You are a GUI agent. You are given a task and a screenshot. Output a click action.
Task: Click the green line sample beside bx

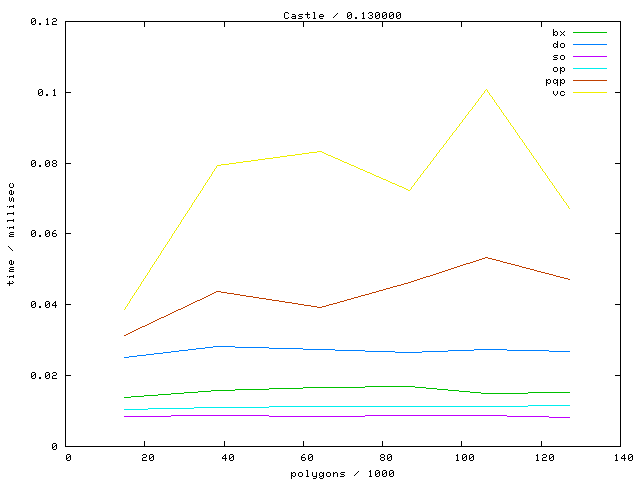(x=590, y=33)
